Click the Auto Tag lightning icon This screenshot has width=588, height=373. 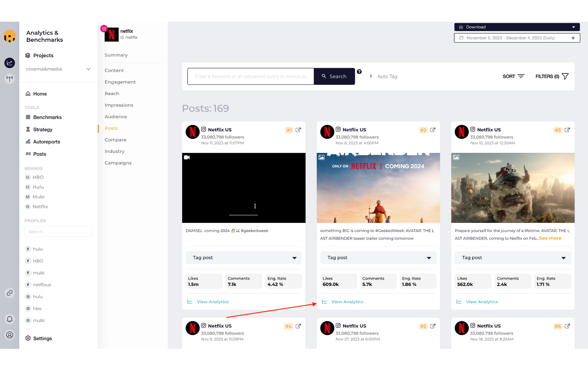click(371, 76)
